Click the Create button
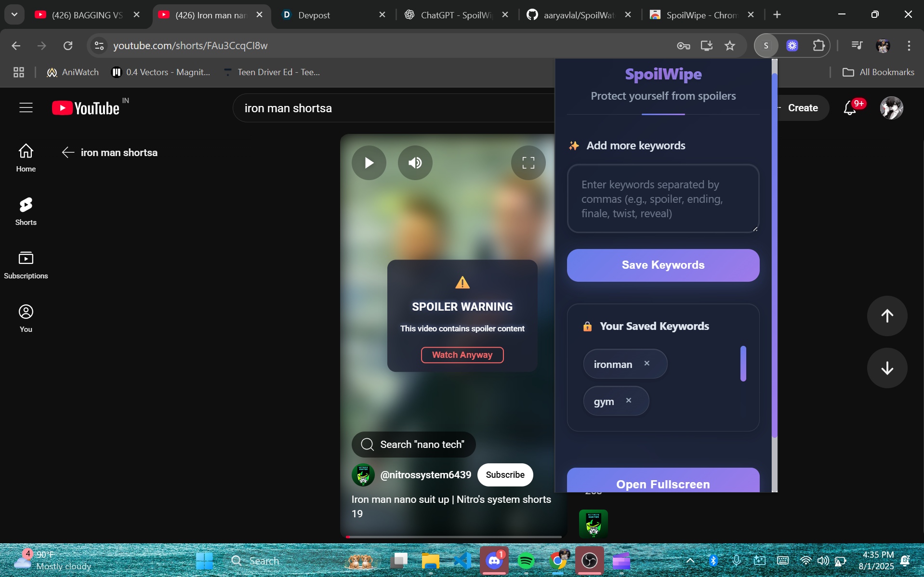 [803, 108]
